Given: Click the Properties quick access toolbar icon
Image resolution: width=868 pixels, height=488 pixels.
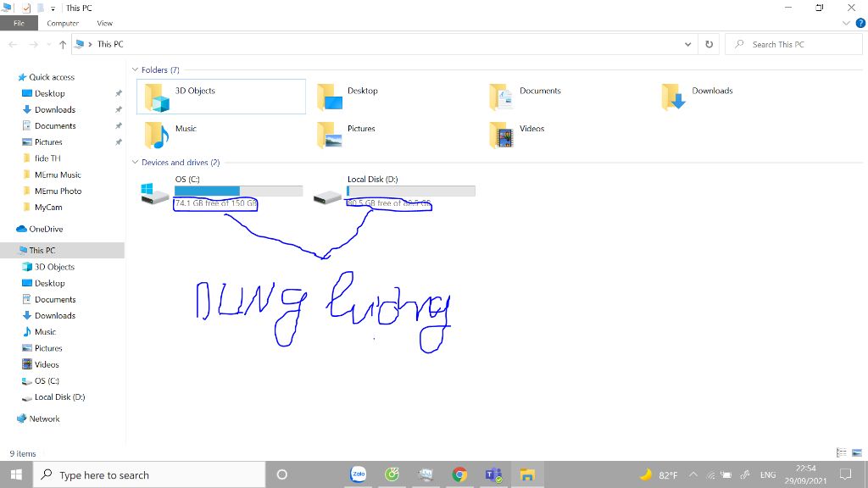Looking at the screenshot, I should point(26,8).
